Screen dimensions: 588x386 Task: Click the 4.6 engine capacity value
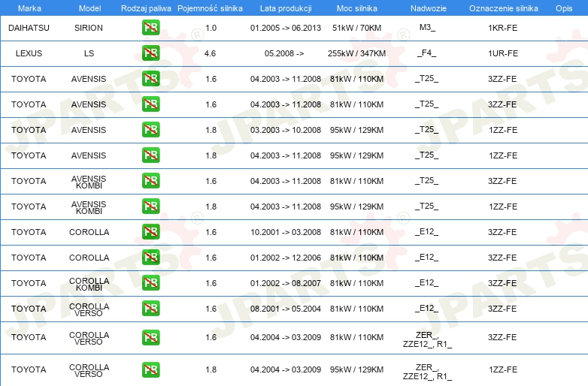pyautogui.click(x=210, y=53)
